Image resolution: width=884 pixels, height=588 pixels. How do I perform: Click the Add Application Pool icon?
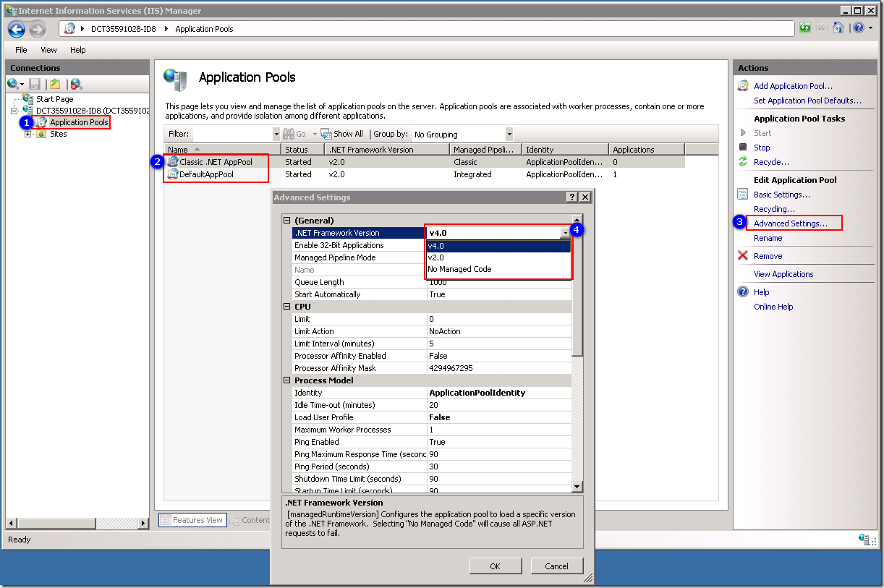tap(743, 86)
